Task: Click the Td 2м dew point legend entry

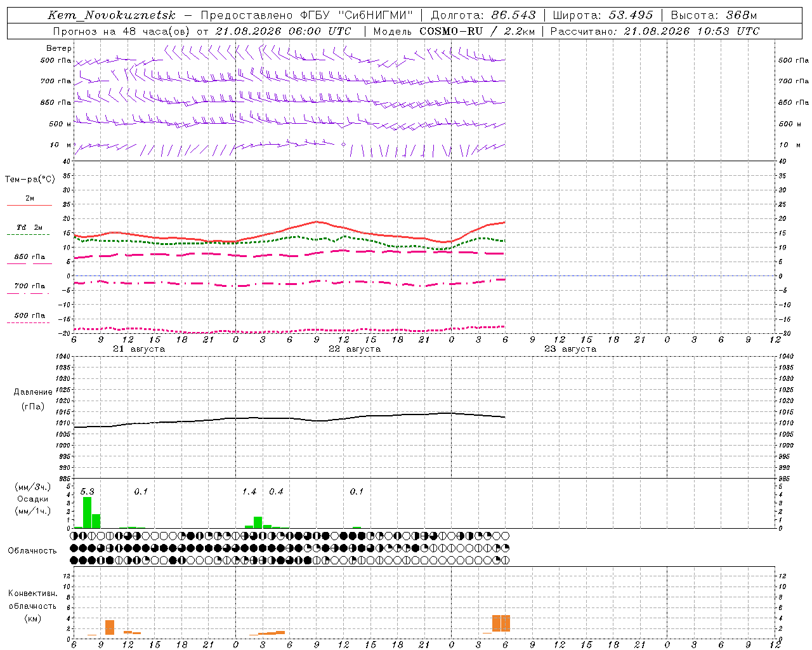Action: pyautogui.click(x=29, y=227)
